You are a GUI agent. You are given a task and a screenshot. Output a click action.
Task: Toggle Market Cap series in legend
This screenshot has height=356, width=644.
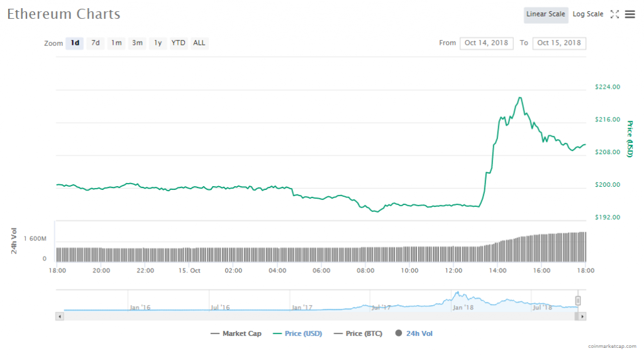(x=236, y=333)
